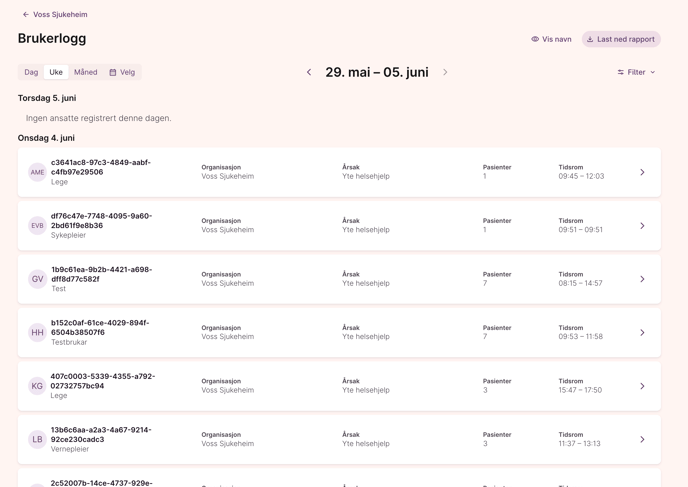Select the Måned view tab
688x487 pixels.
[x=86, y=72]
